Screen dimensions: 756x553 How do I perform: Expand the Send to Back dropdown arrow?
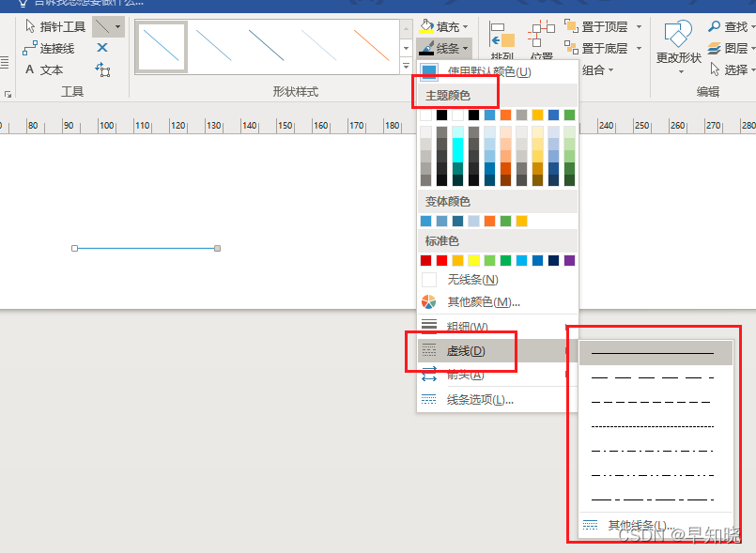[639, 48]
